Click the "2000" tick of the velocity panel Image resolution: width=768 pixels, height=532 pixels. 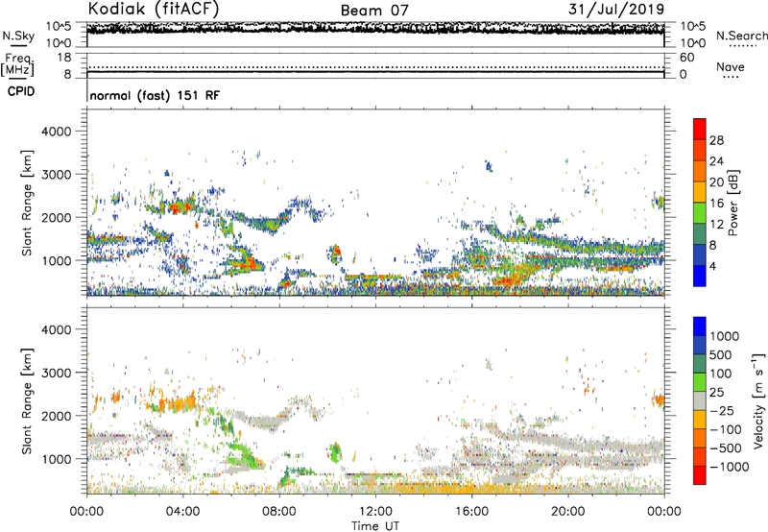pos(57,416)
